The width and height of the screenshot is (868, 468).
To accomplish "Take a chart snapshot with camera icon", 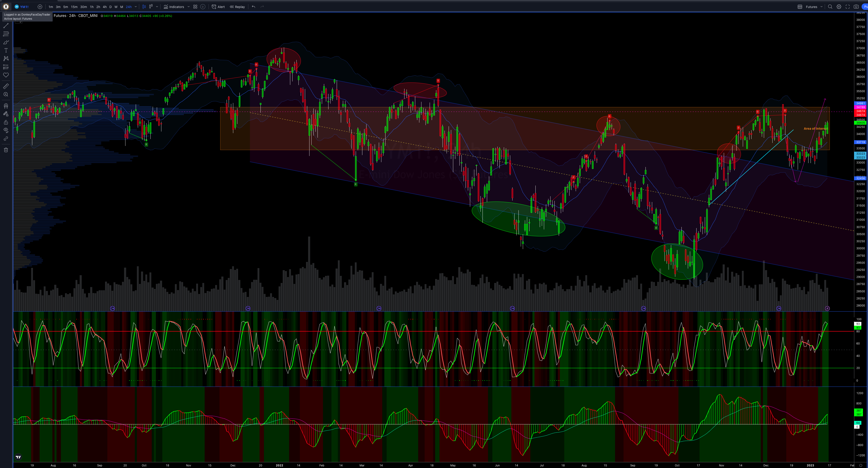I will coord(856,7).
